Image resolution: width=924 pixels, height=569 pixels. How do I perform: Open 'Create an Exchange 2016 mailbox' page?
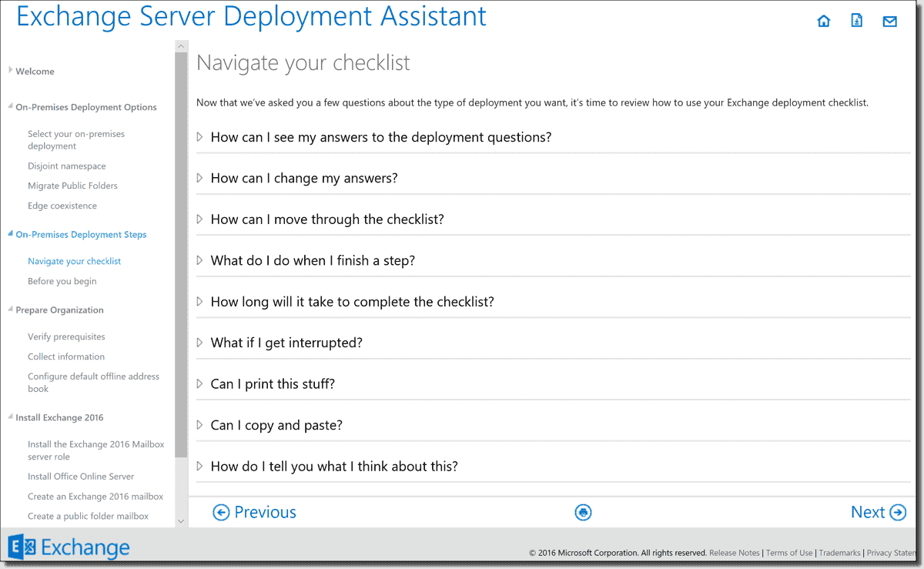pos(95,497)
